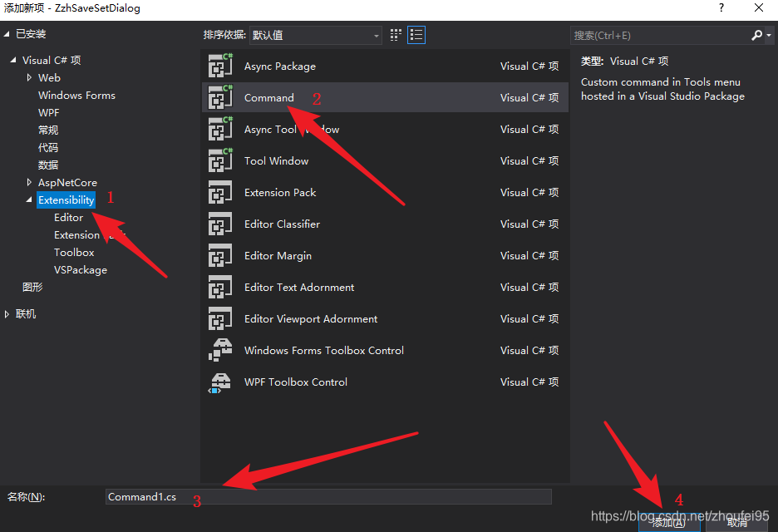This screenshot has width=778, height=532.
Task: Select the Tool Window template name
Action: click(276, 160)
